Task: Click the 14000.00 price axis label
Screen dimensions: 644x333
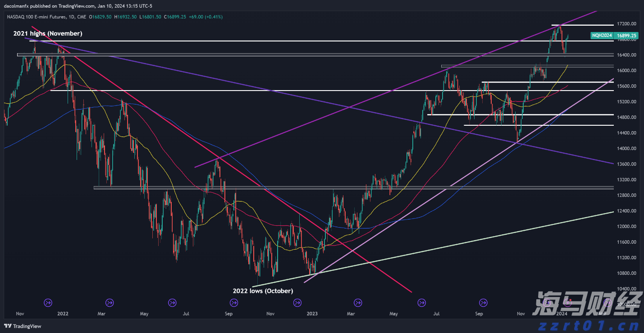Action: 626,149
